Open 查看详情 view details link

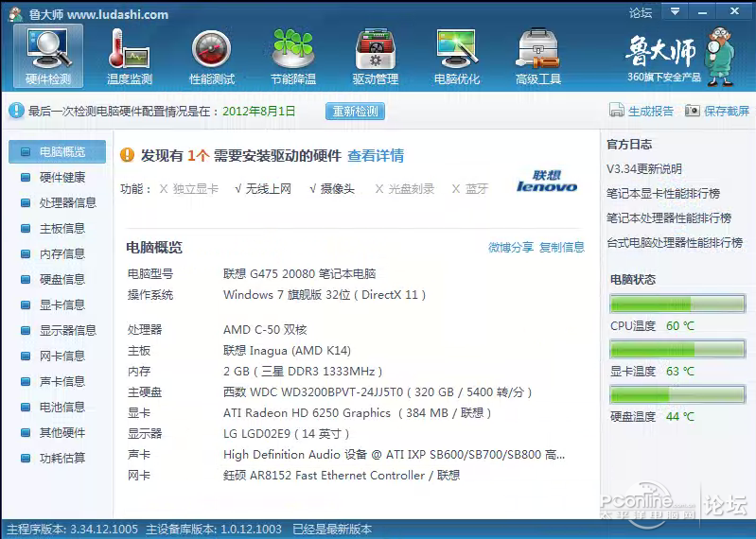pyautogui.click(x=376, y=156)
